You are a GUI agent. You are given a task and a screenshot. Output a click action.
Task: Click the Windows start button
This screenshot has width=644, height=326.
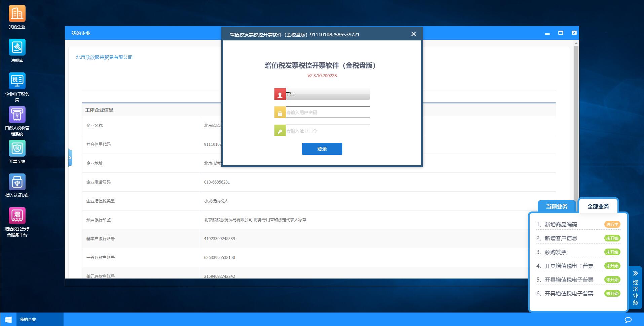pos(8,319)
